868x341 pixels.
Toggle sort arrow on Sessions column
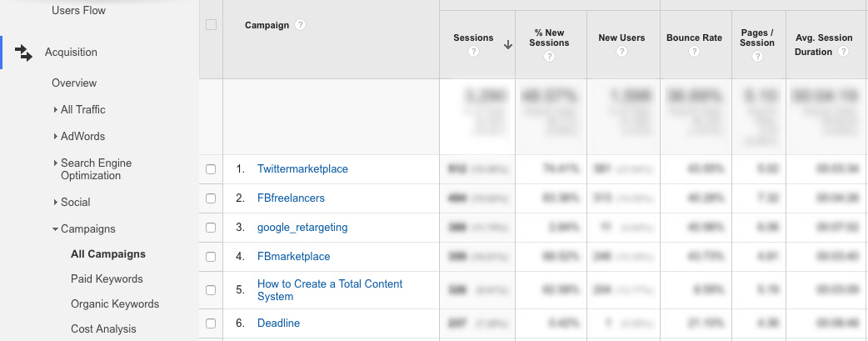tap(508, 46)
